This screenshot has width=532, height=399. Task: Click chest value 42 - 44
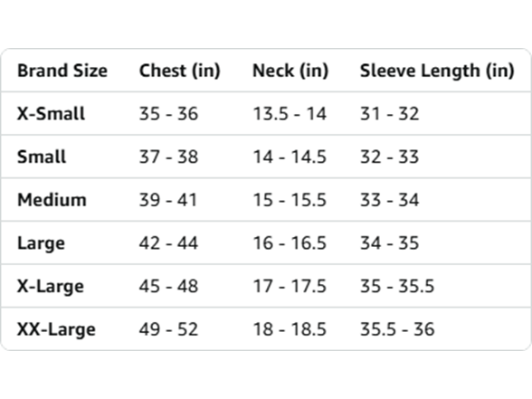168,243
